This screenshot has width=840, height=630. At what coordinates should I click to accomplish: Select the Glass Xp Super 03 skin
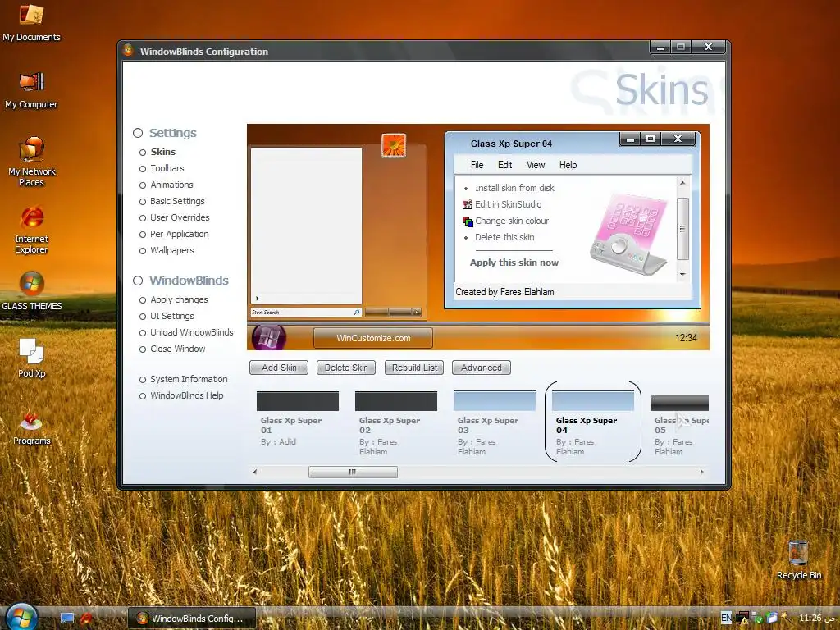[x=494, y=423]
